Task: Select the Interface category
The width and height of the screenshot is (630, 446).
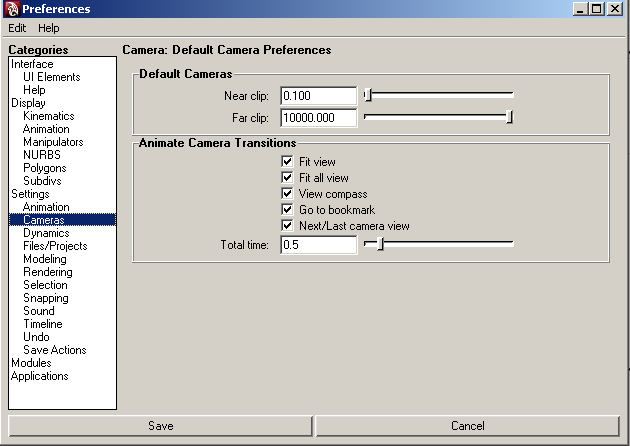Action: tap(32, 64)
